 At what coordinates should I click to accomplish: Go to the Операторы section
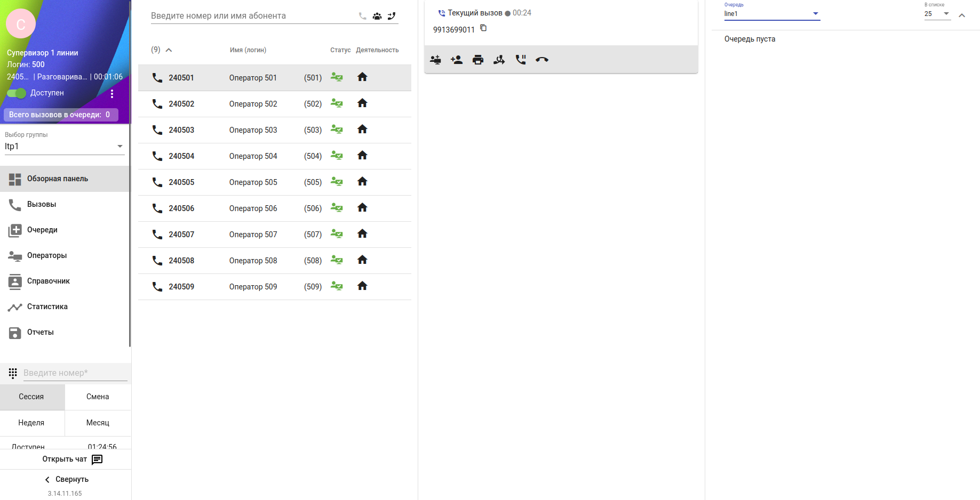(x=47, y=255)
